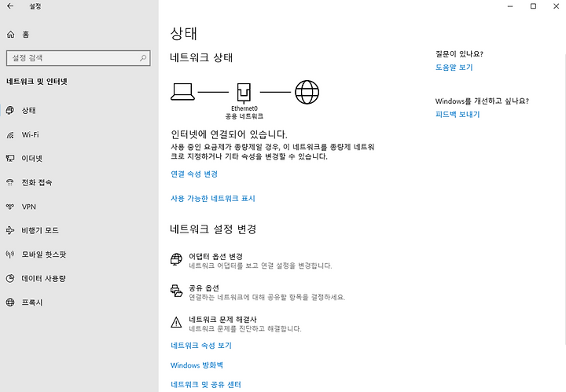Click the Ethernet0 adapter icon in diagram
This screenshot has height=392, width=566.
coord(244,93)
